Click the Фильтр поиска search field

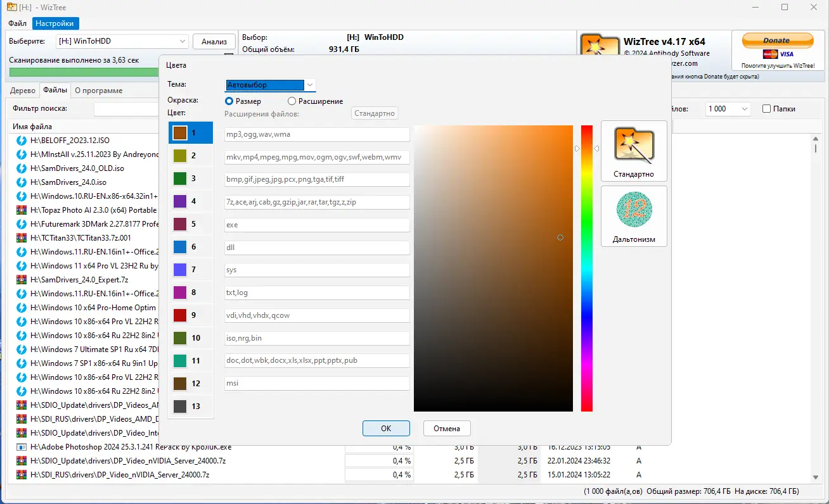125,109
